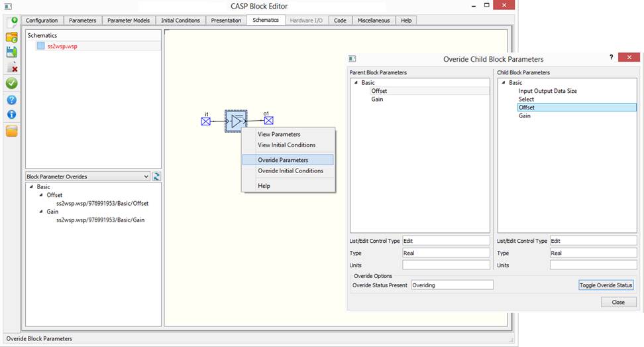The width and height of the screenshot is (644, 347).
Task: Collapse Basic node in Parent Block Parameters
Action: tap(356, 83)
